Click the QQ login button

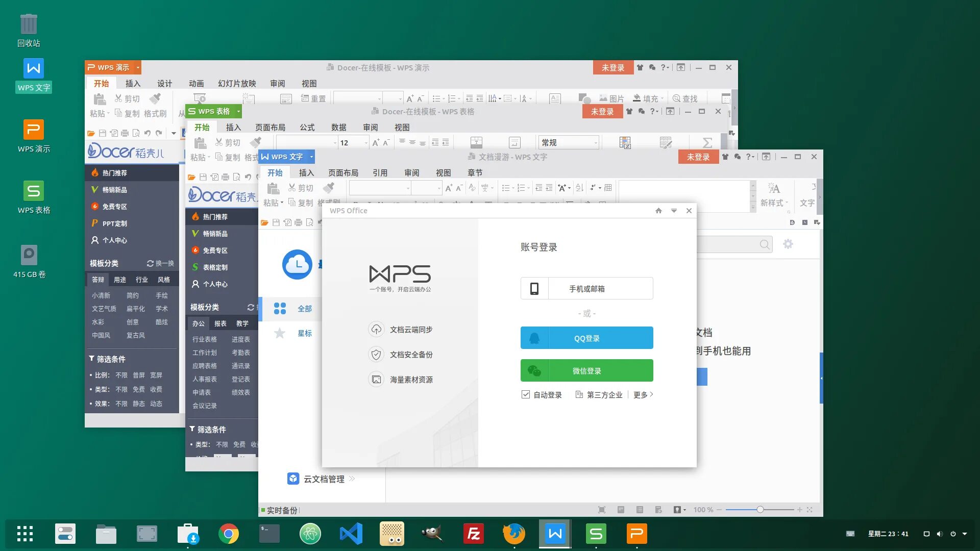click(586, 338)
